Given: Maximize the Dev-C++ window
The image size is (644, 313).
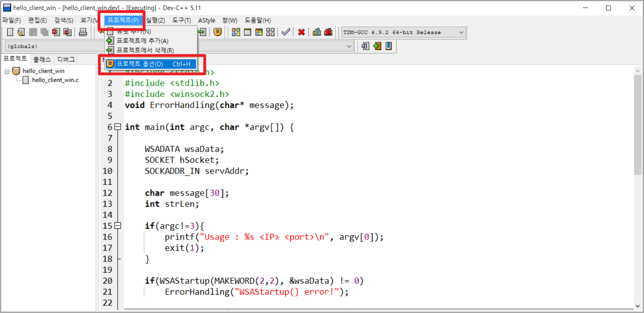Looking at the screenshot, I should pyautogui.click(x=608, y=8).
